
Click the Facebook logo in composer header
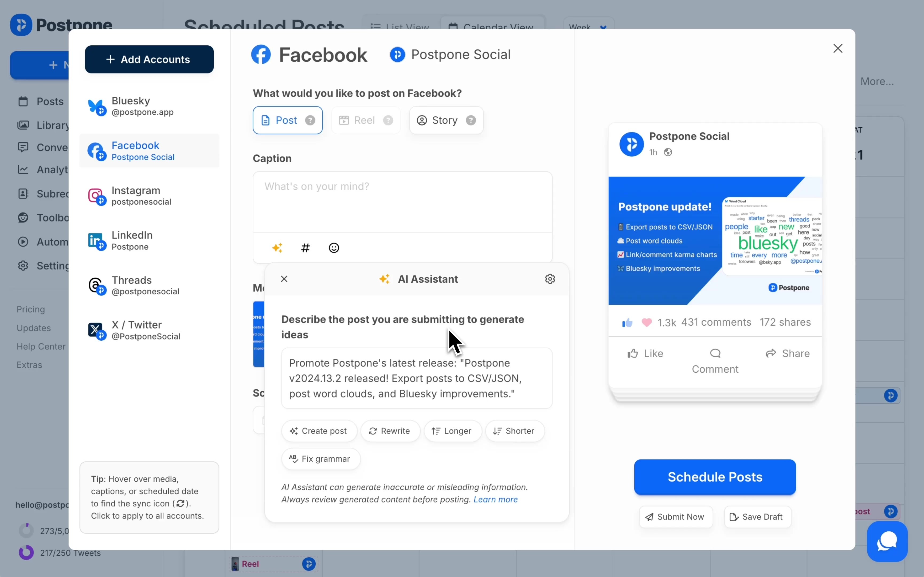[x=261, y=54]
